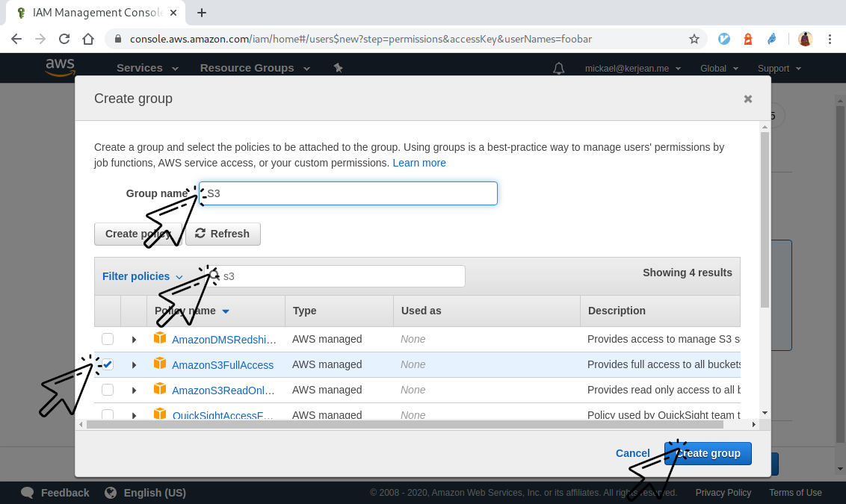Click the policy search field

[335, 276]
